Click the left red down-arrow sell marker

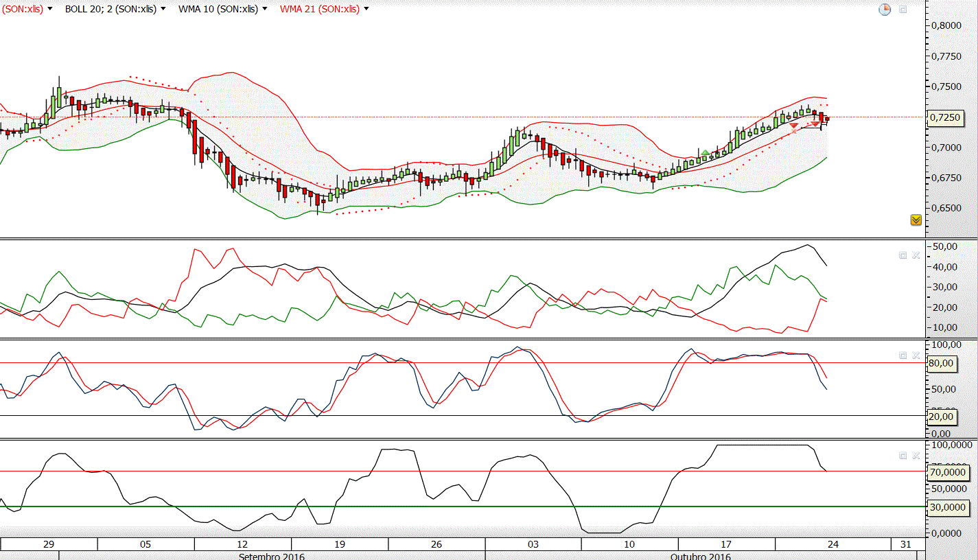click(x=794, y=125)
